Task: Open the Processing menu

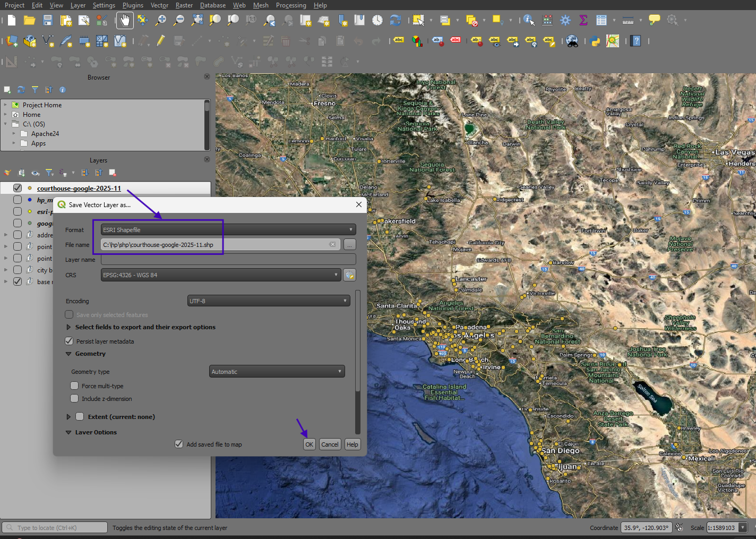Action: coord(290,5)
